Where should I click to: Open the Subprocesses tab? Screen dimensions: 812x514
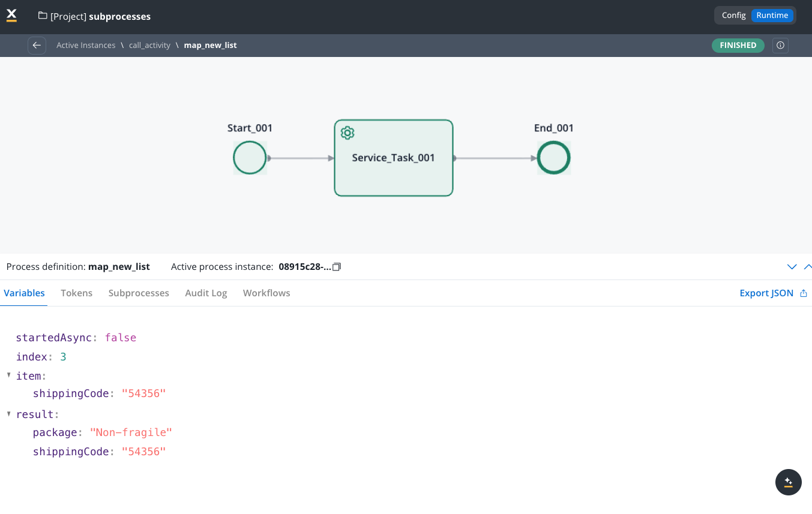(139, 293)
